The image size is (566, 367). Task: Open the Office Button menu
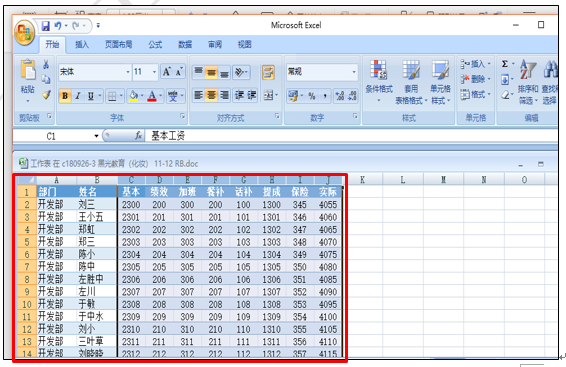pos(25,33)
